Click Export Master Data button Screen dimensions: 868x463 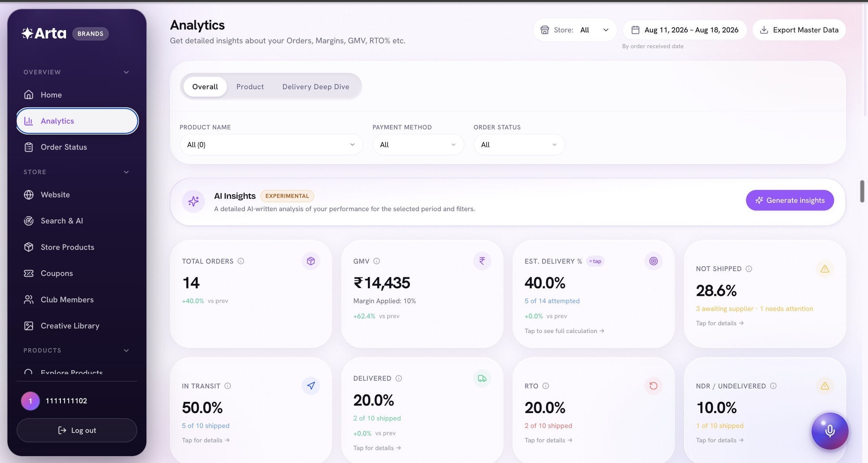click(x=799, y=30)
